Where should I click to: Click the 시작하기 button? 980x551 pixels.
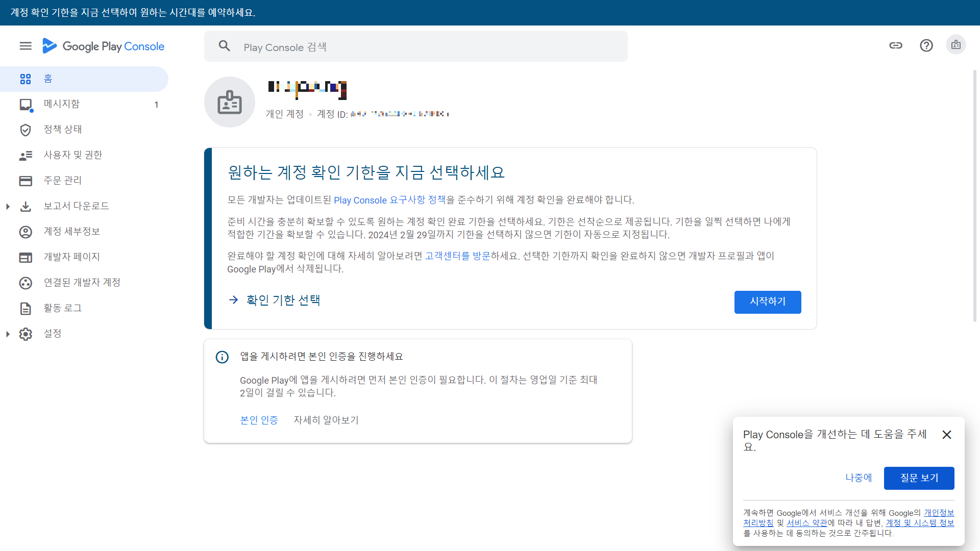pos(768,302)
